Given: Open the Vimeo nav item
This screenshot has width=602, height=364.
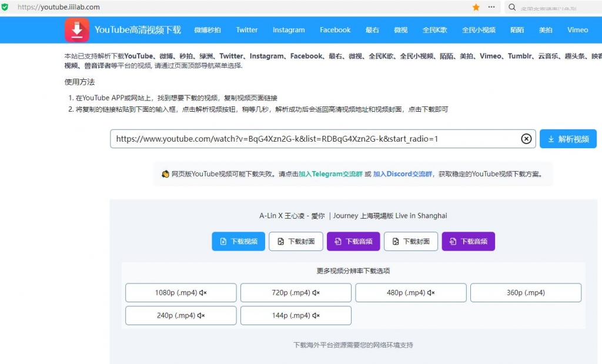Looking at the screenshot, I should point(577,29).
